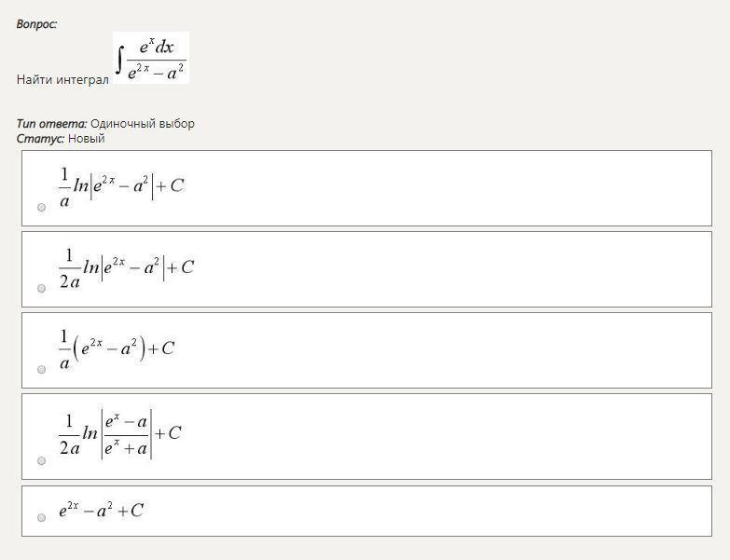
Task: Click the '+ C' constant in the third answer
Action: [161, 348]
